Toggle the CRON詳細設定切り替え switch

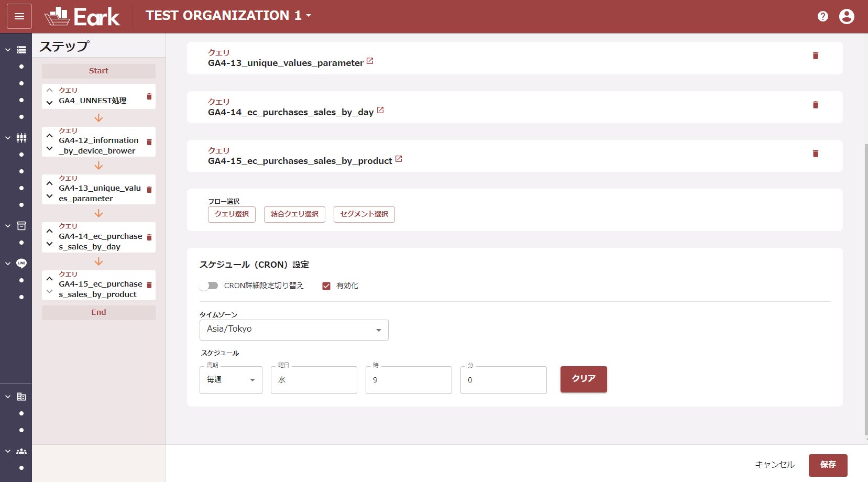208,286
